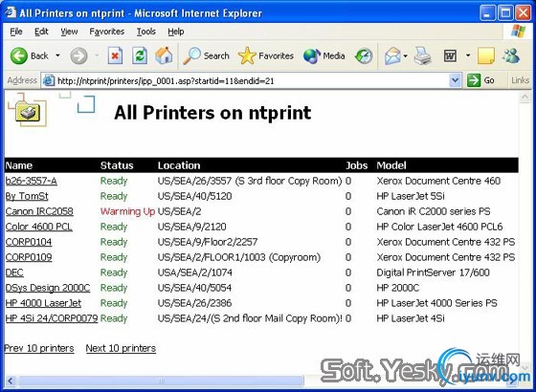Click the Edit with Word icon

click(450, 56)
